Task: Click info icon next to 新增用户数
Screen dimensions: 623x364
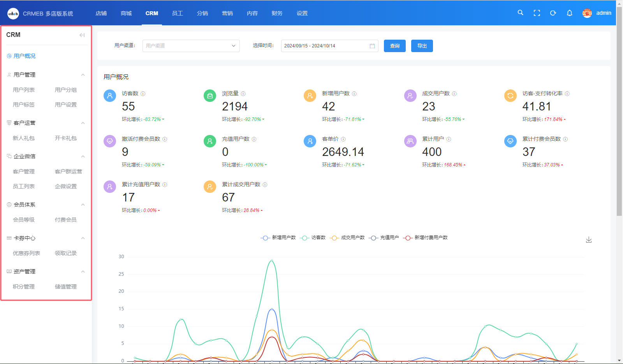Action: pyautogui.click(x=354, y=94)
